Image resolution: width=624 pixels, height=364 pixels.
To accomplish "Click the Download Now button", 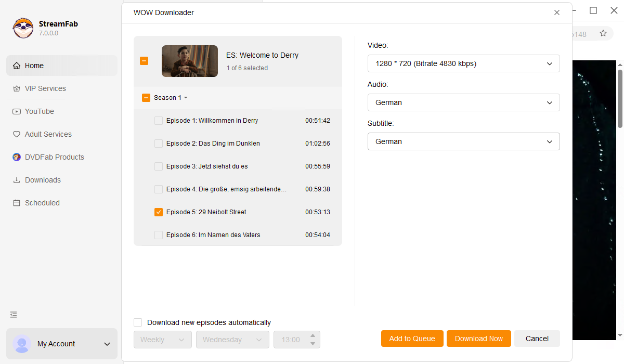I will (x=478, y=339).
